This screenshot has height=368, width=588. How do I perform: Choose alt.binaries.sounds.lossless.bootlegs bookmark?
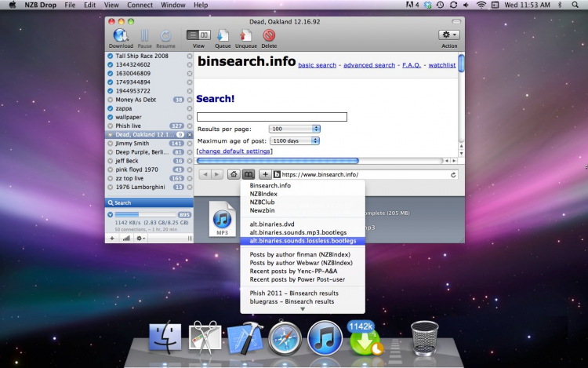[x=303, y=241]
